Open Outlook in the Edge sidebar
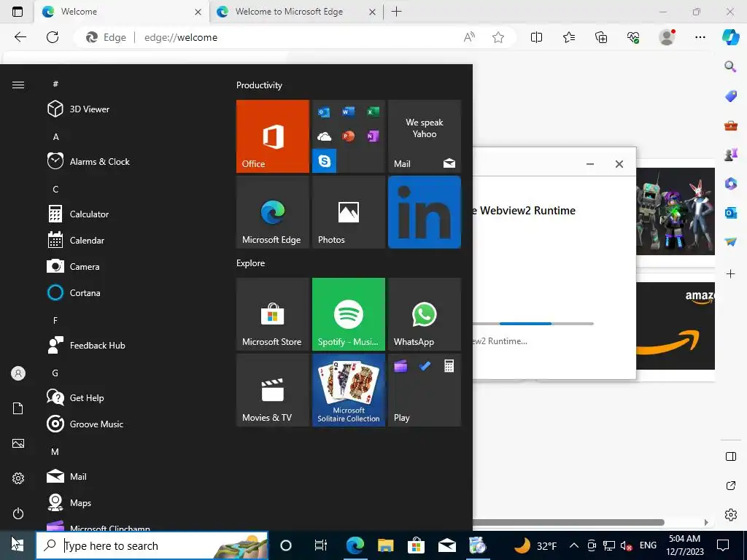 [x=730, y=213]
